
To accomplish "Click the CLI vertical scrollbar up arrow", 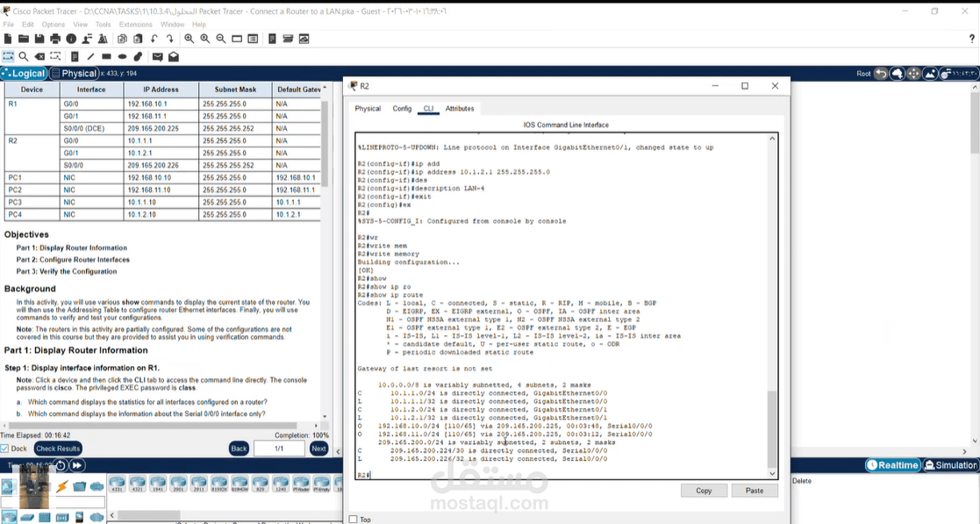I will pyautogui.click(x=772, y=138).
